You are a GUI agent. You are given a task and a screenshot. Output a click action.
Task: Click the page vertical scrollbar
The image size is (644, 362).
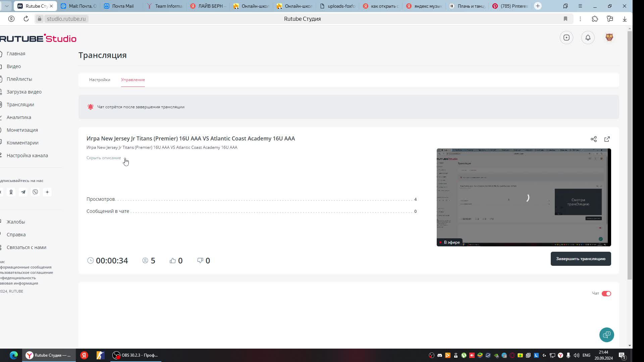coord(630,154)
